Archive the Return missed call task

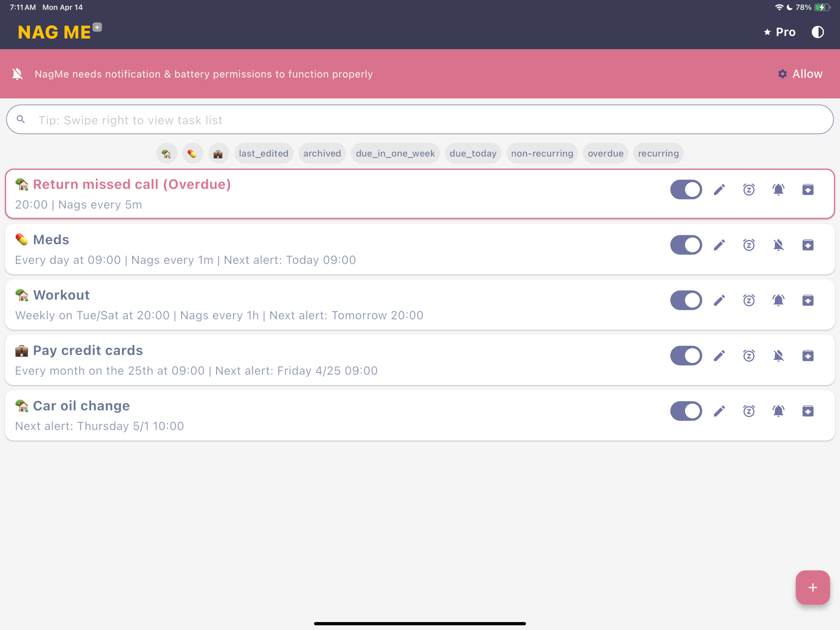(808, 190)
